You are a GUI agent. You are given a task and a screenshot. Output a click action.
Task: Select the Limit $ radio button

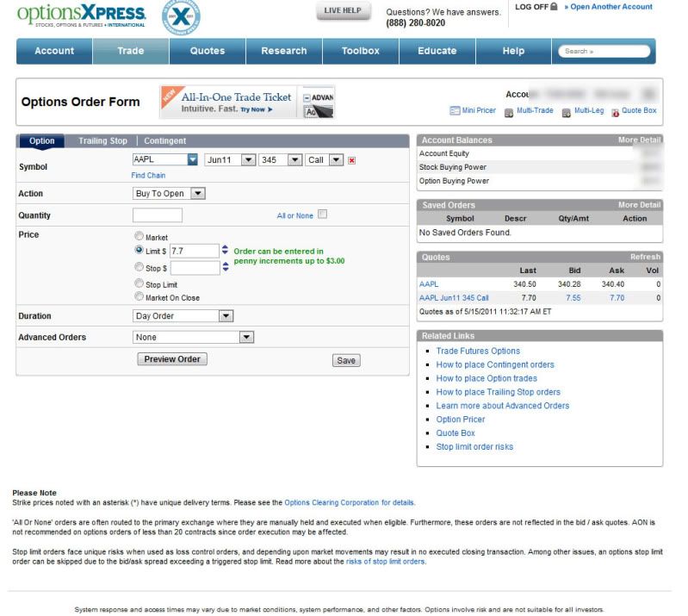(139, 250)
